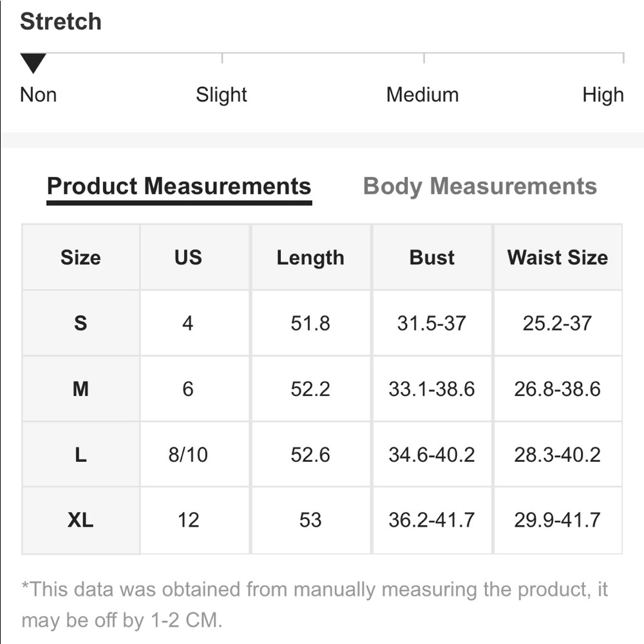The width and height of the screenshot is (644, 644).
Task: Click the 33.1-38.6 bust measurement cell
Action: [431, 389]
